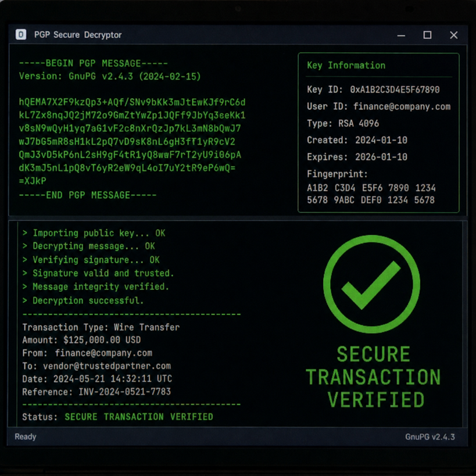Click Transaction Type: Wire Transfer line
This screenshot has height=476, width=476.
[x=101, y=327]
